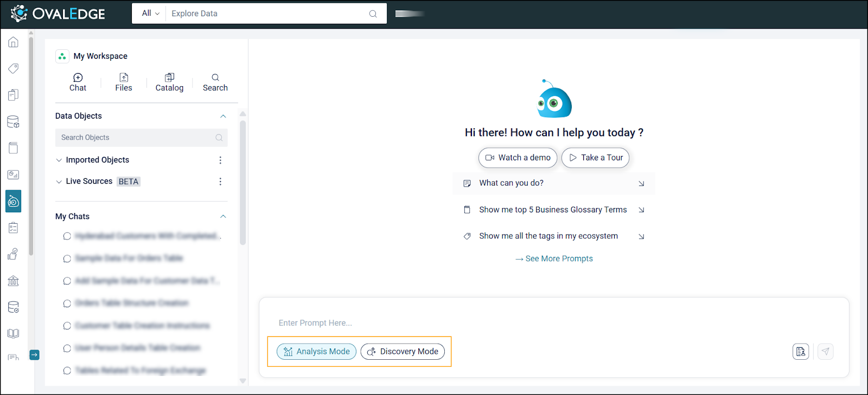868x395 pixels.
Task: Click the prompt library icon beside send
Action: [x=800, y=352]
